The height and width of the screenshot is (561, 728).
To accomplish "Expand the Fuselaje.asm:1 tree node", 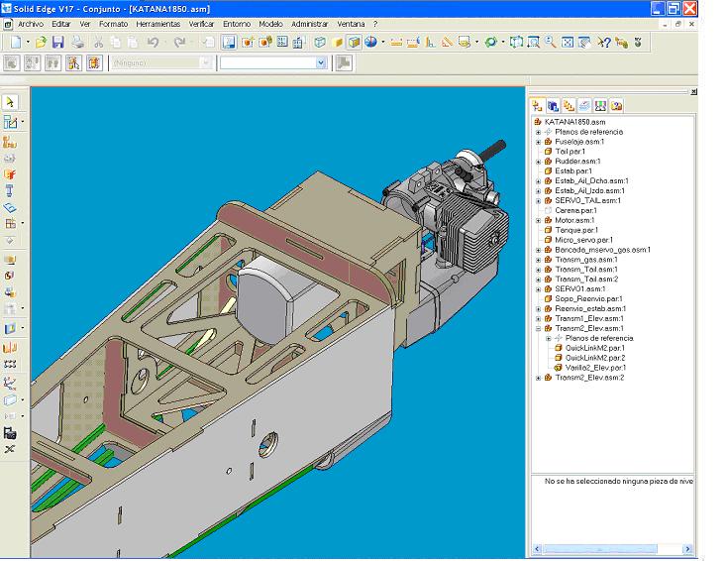I will coord(539,142).
